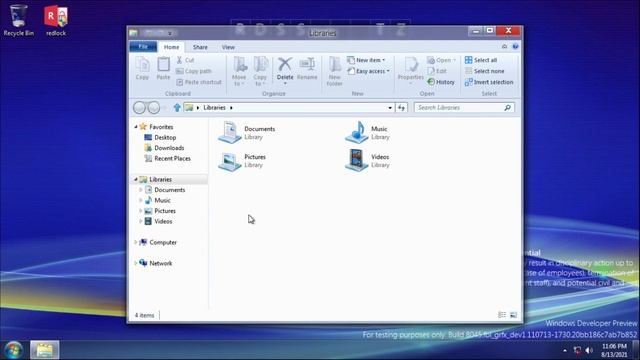The image size is (640, 360).
Task: Click the Edit icon in Open group
Action: click(431, 71)
